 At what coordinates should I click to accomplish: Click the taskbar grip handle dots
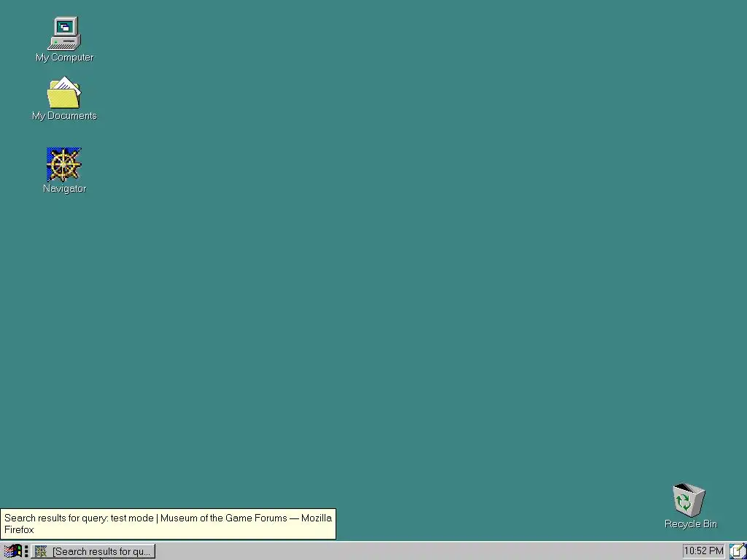click(x=26, y=551)
